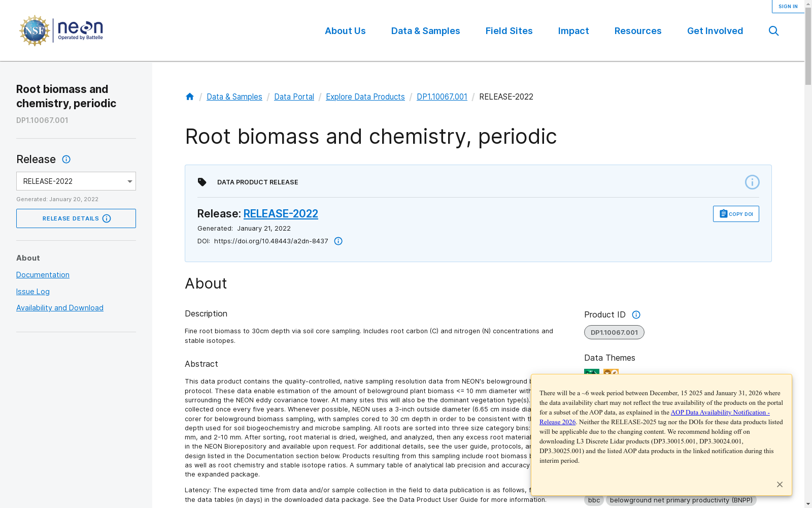Open the Get Involved menu
The image size is (812, 508).
click(715, 31)
